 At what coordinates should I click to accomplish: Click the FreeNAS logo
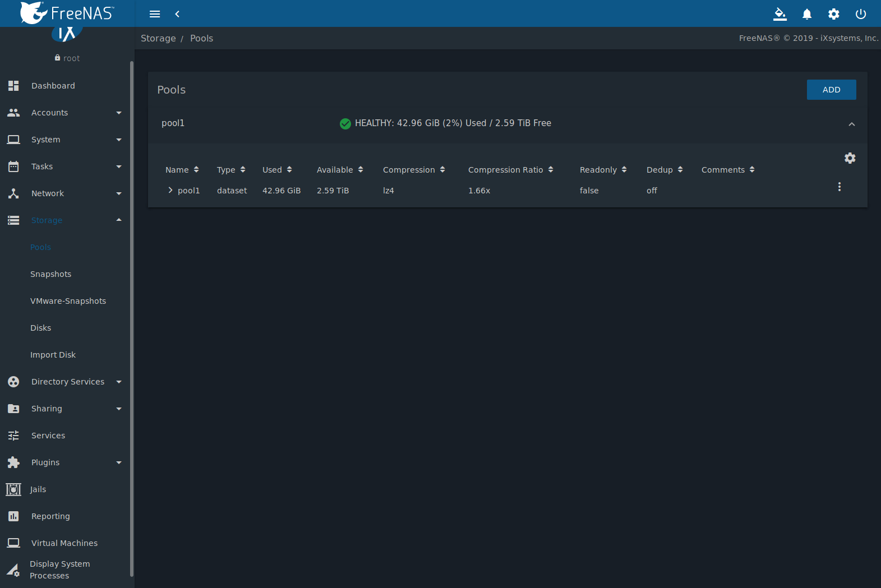coord(67,13)
